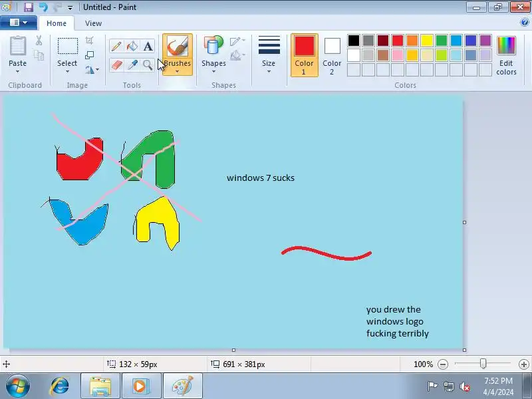Viewport: 532px width, 399px height.
Task: Click the zoom in plus button
Action: tap(523, 364)
